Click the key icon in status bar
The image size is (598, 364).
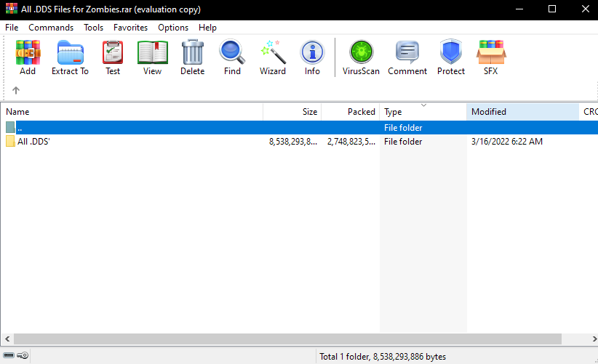tap(23, 355)
